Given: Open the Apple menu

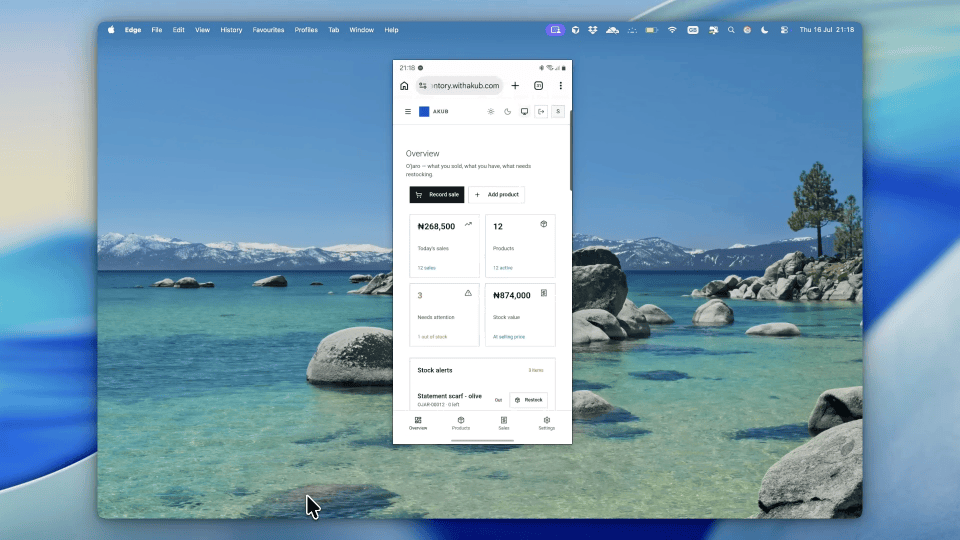Looking at the screenshot, I should [111, 29].
